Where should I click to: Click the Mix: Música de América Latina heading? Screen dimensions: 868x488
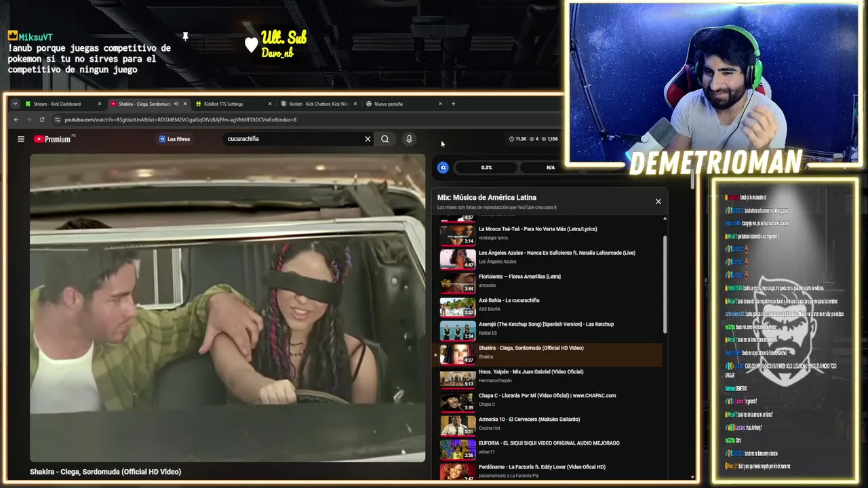[487, 198]
